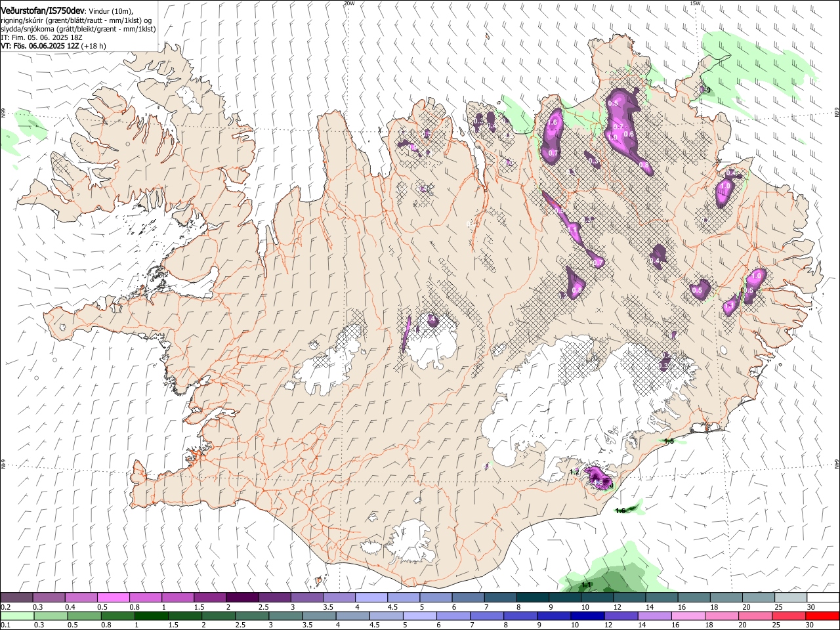Pick the dark teal snow swatch labeled 9
Viewport: 840px width, 630px height.
(565, 598)
